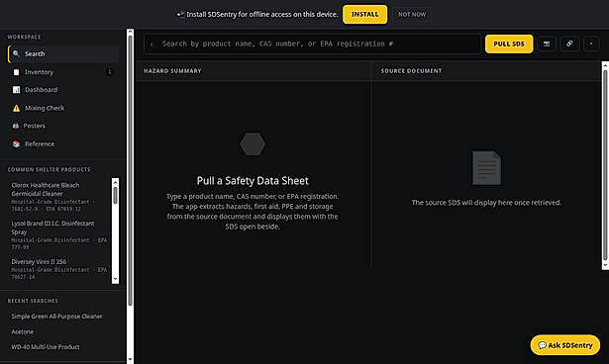Select Clorox Healthcare Bleach Germicidal Cleaner
This screenshot has height=364, width=609.
59,197
